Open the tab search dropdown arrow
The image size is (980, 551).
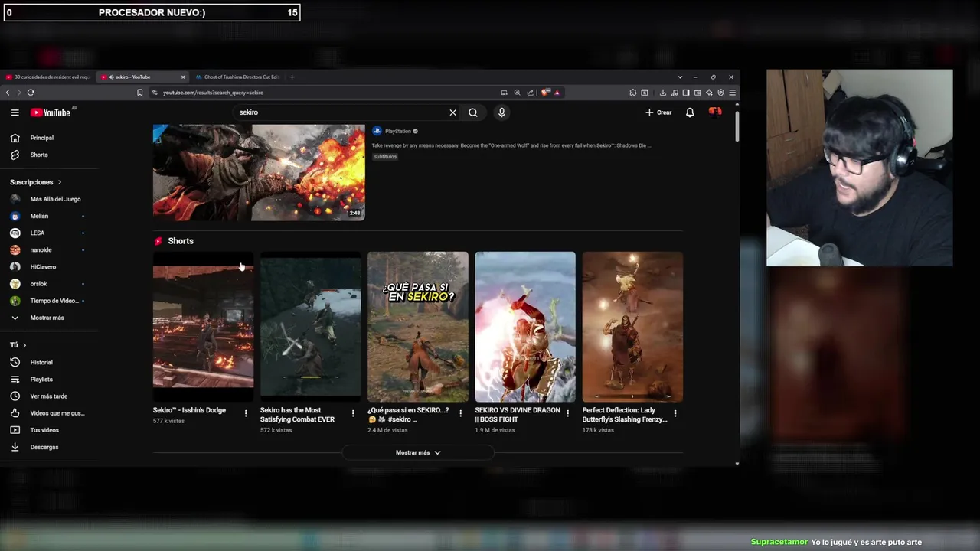pos(680,77)
